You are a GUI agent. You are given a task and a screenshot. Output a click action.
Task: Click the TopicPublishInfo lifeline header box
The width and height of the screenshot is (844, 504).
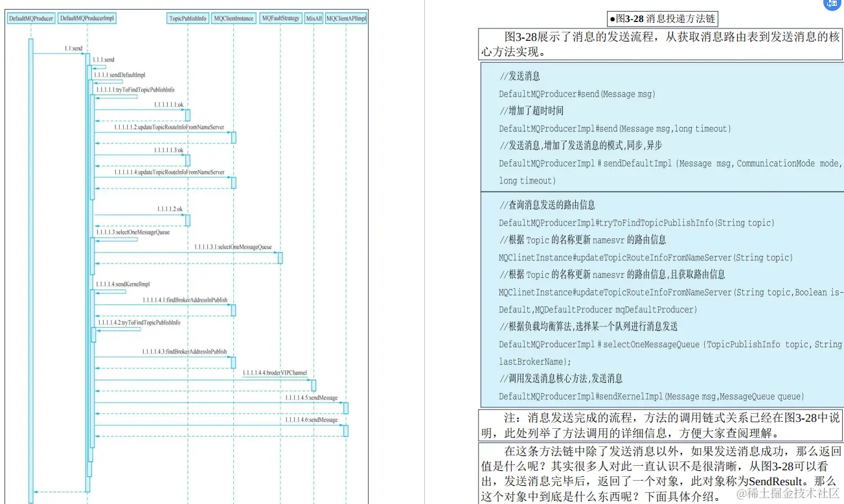pyautogui.click(x=188, y=19)
